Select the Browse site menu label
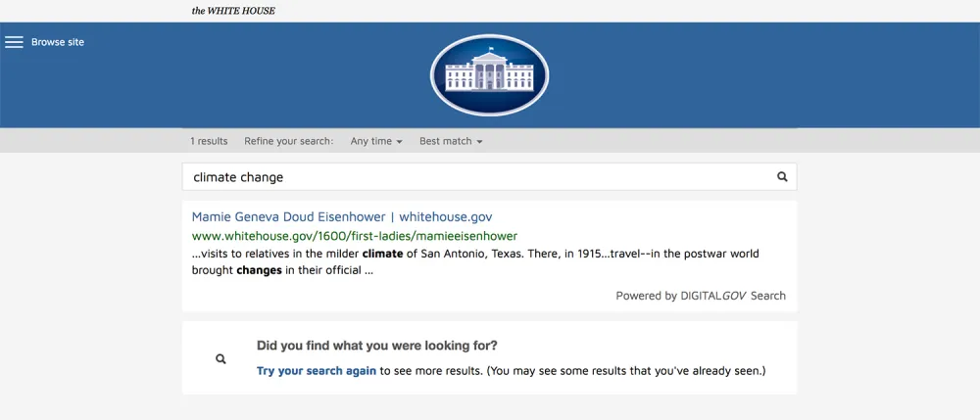 click(x=58, y=42)
